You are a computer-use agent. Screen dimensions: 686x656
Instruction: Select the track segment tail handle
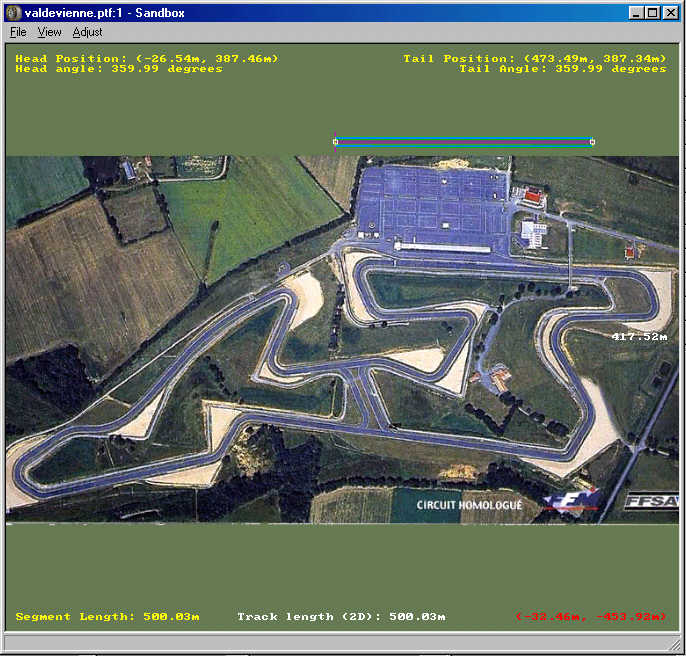pyautogui.click(x=592, y=141)
